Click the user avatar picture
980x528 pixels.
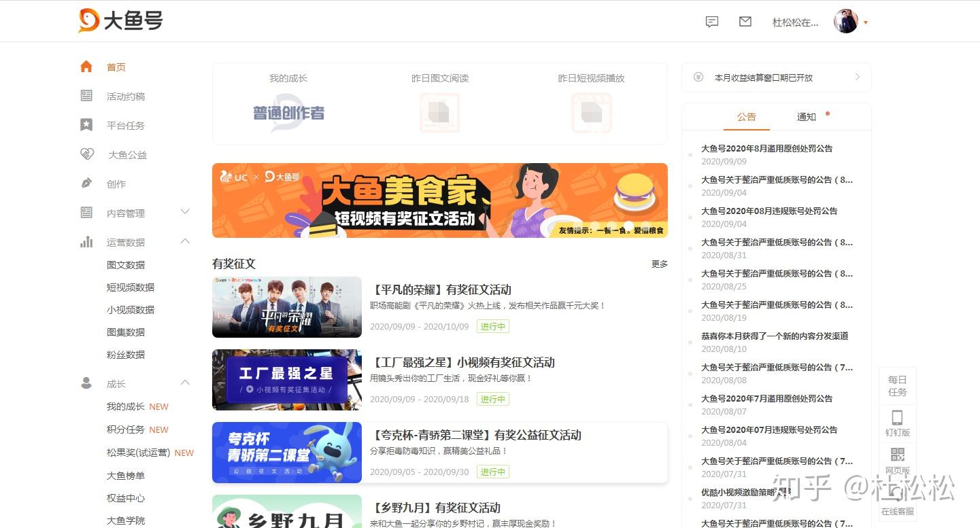coord(846,21)
